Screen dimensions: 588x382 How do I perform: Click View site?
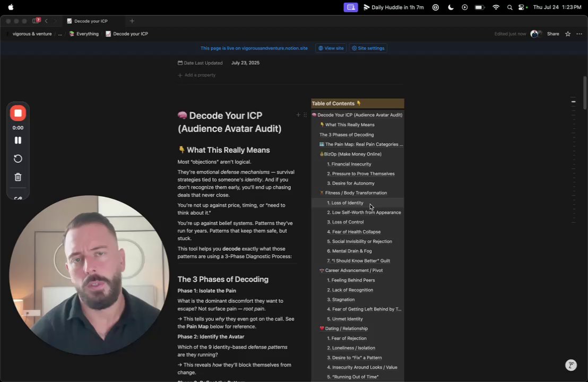331,48
